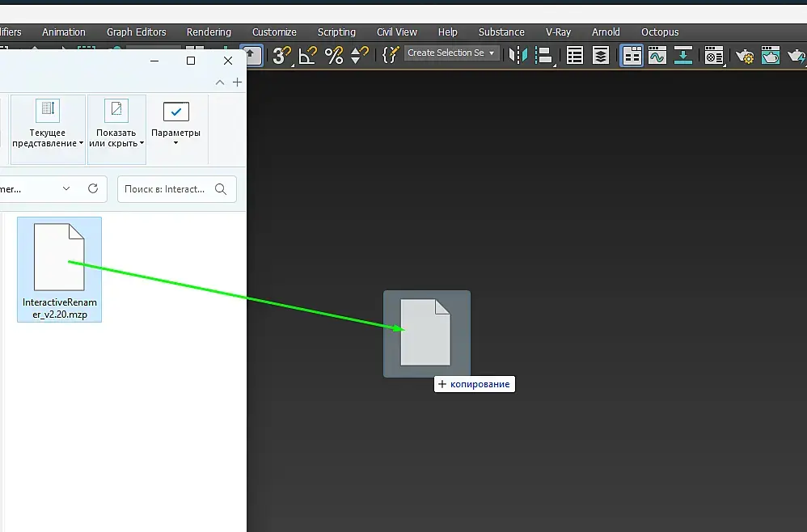Open the V-Ray menu
Viewport: 807px width, 532px height.
[x=559, y=32]
